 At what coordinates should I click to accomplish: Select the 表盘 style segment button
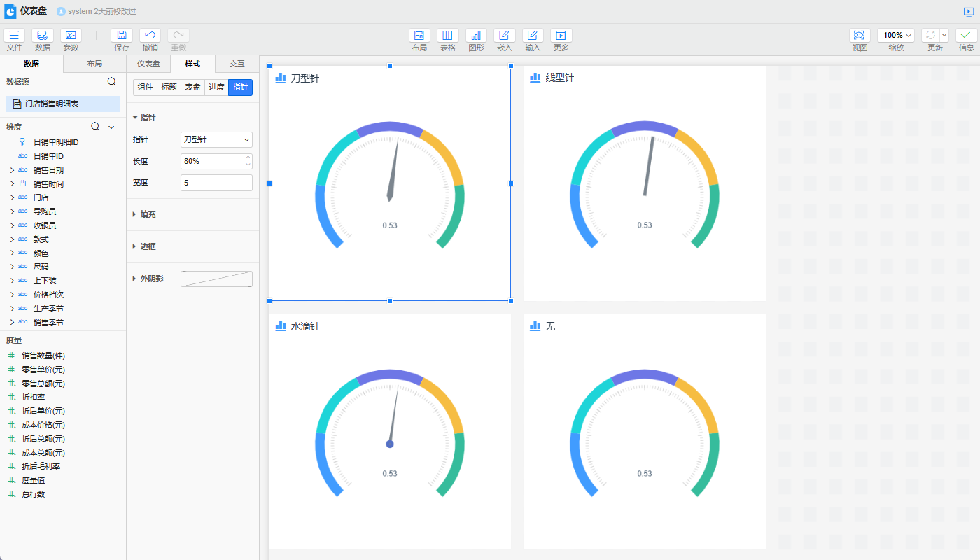coord(192,87)
